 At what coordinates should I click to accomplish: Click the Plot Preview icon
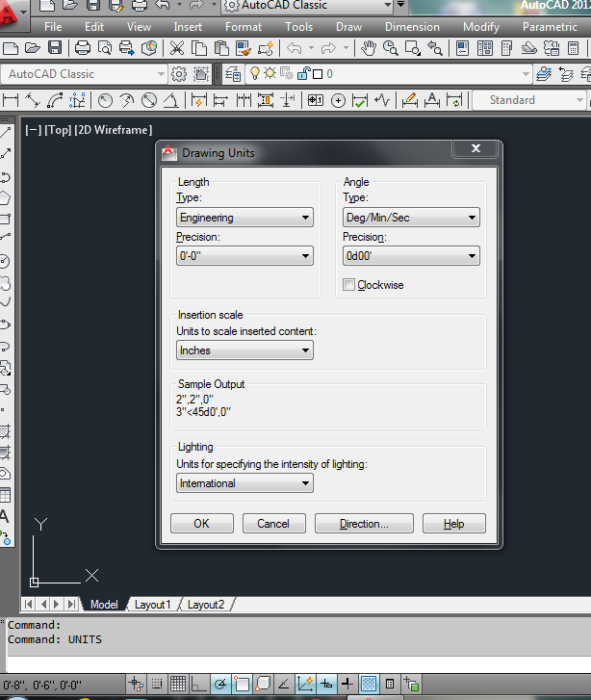pyautogui.click(x=105, y=48)
